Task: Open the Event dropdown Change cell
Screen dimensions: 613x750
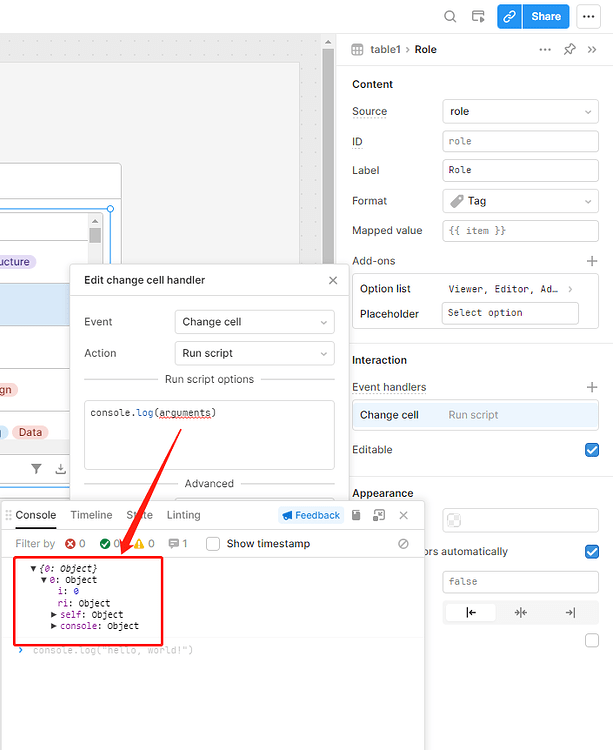Action: pyautogui.click(x=254, y=322)
